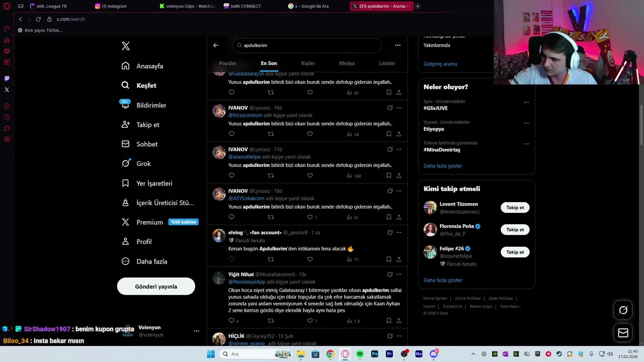The image size is (644, 362).
Task: Open more options on IVANOV 17d post
Action: click(x=399, y=149)
